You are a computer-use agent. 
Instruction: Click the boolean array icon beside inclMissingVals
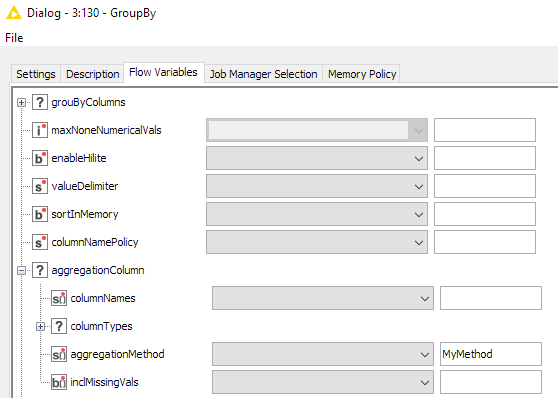click(x=59, y=382)
